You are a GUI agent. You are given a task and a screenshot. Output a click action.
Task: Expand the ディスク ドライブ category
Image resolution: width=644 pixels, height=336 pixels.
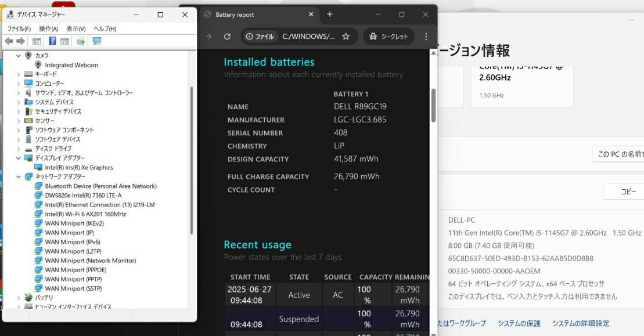tap(19, 149)
